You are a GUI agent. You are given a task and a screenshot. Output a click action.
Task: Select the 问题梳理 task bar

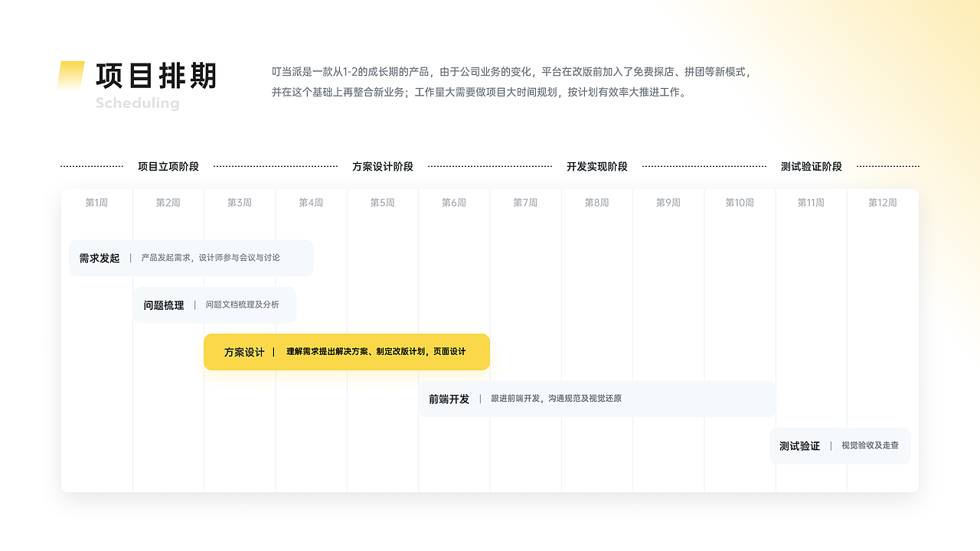point(215,305)
